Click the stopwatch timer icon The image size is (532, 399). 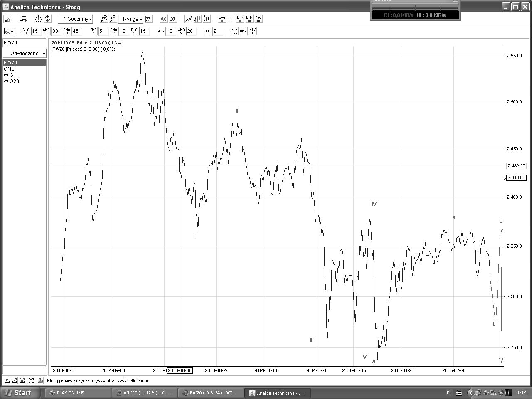(x=38, y=19)
